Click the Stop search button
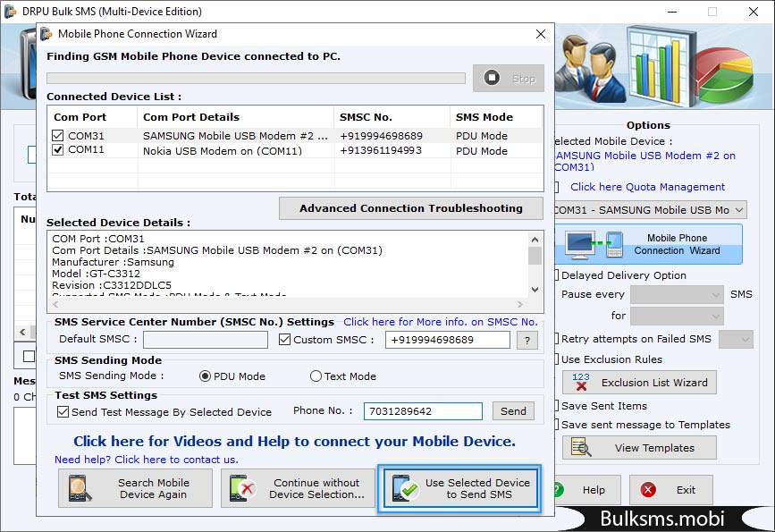 [508, 78]
